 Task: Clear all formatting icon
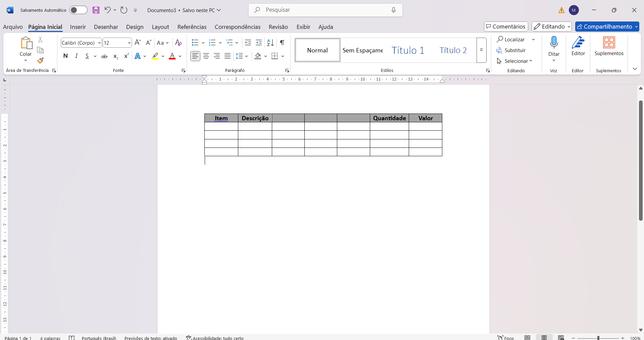click(x=179, y=43)
